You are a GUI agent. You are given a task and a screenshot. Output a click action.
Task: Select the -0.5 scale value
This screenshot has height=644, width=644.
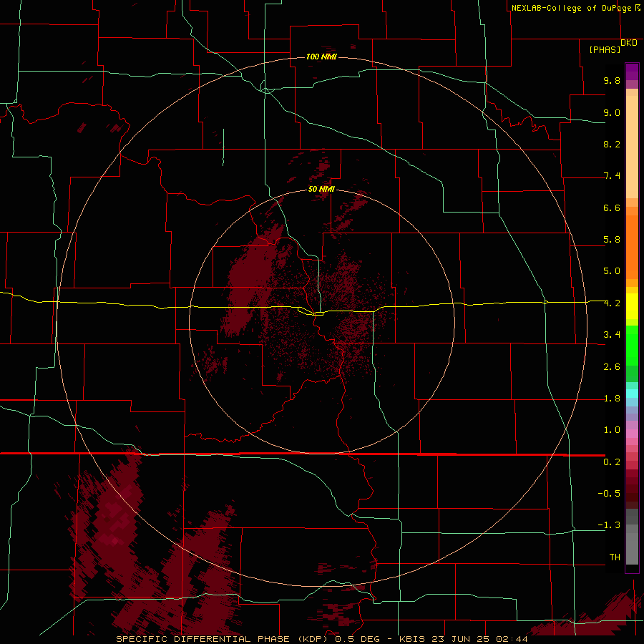[609, 494]
